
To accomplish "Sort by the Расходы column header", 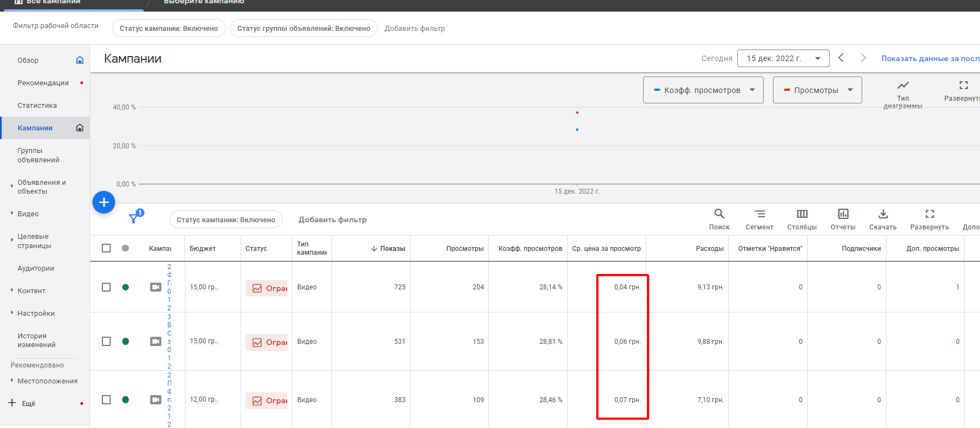I will pyautogui.click(x=710, y=249).
